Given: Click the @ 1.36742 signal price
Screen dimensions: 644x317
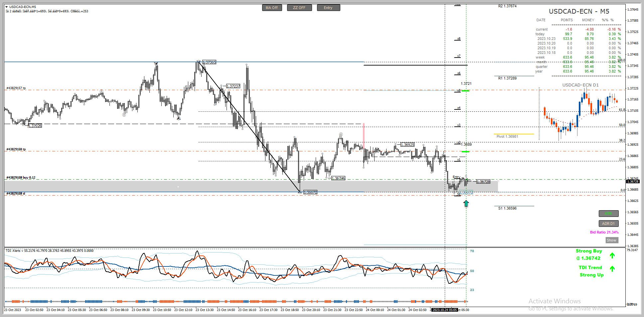Looking at the screenshot, I should click(x=588, y=258).
